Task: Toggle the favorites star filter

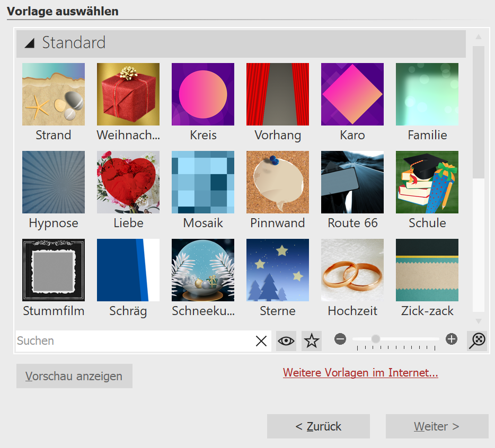Action: (x=312, y=341)
